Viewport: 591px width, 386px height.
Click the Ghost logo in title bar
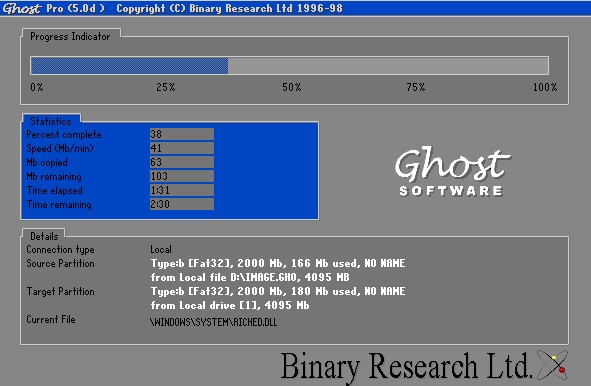21,8
